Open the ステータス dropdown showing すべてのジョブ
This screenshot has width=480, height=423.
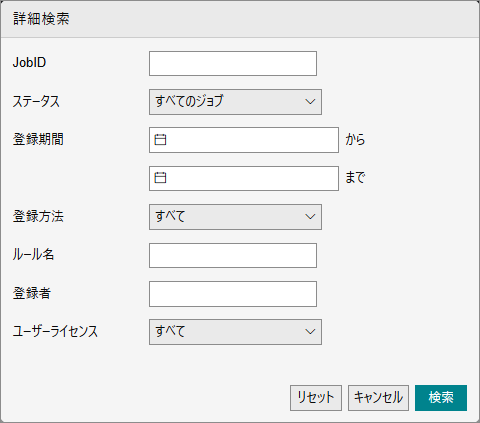pos(235,102)
